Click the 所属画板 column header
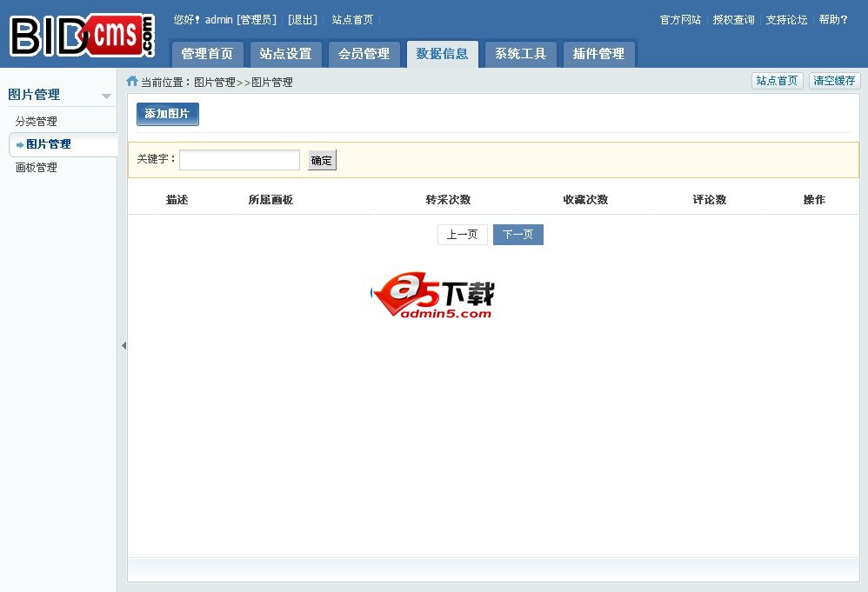Viewport: 868px width, 592px height. (x=270, y=200)
